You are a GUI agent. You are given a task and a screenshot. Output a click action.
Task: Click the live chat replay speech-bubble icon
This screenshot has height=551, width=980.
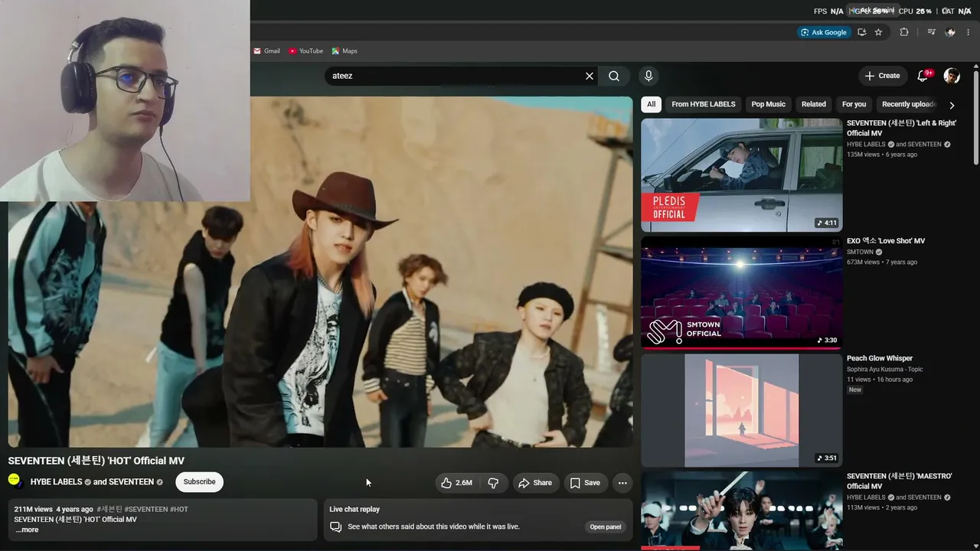(x=335, y=527)
